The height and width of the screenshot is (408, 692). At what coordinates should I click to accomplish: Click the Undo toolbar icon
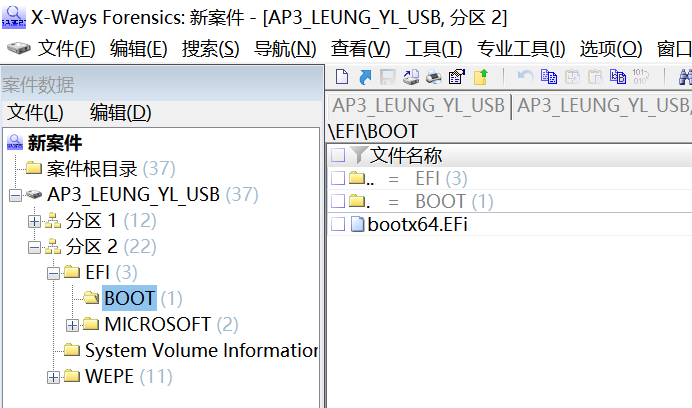coord(525,77)
